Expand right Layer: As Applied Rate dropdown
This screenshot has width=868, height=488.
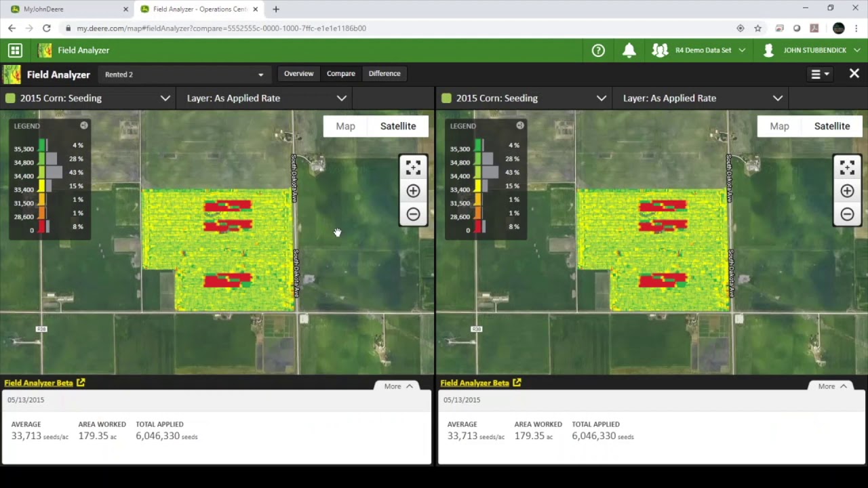[700, 98]
